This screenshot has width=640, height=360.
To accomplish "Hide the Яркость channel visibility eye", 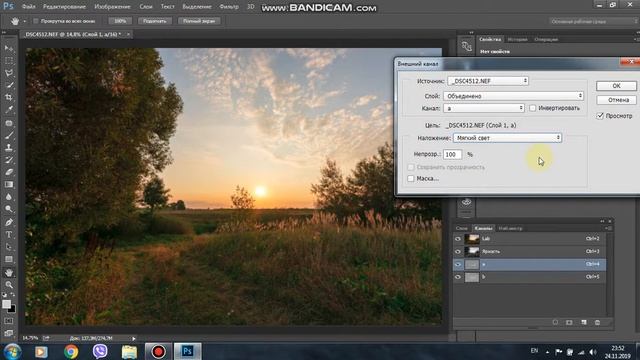I will [x=458, y=251].
